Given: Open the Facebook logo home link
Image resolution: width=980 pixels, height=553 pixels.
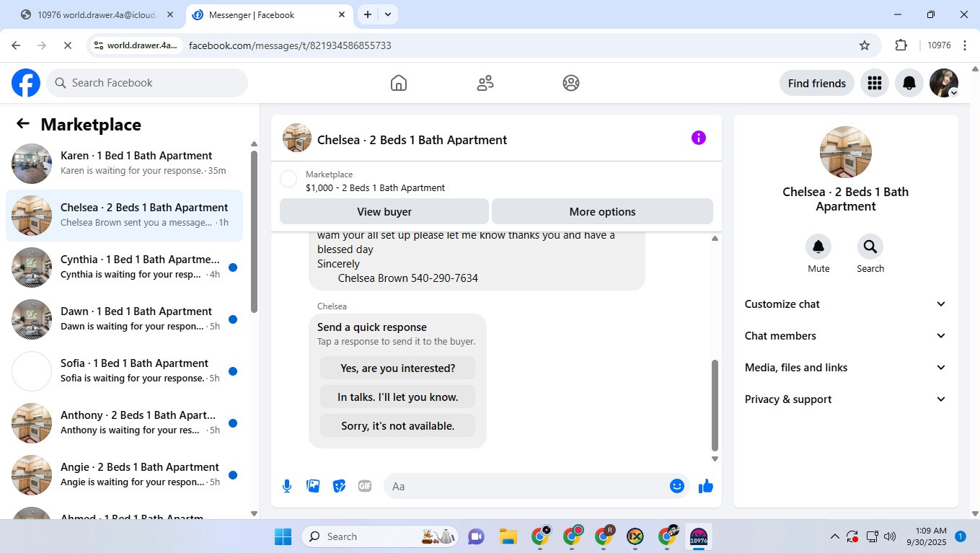Looking at the screenshot, I should click(26, 83).
